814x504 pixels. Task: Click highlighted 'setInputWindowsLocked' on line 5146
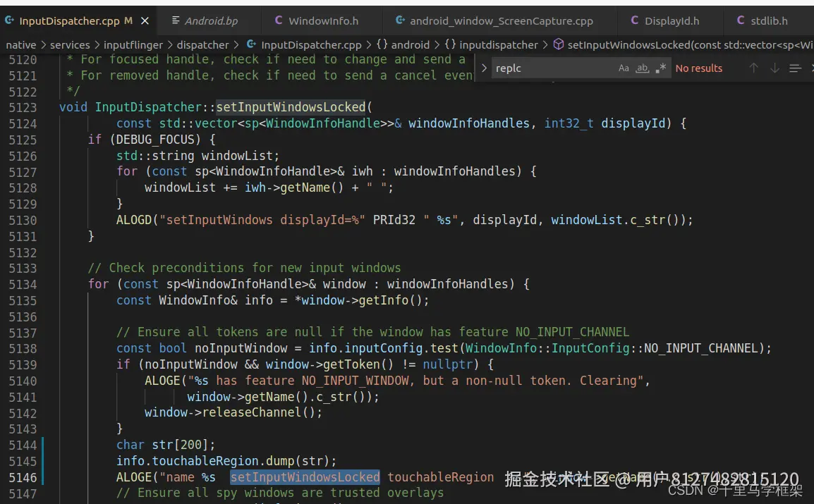(x=305, y=477)
